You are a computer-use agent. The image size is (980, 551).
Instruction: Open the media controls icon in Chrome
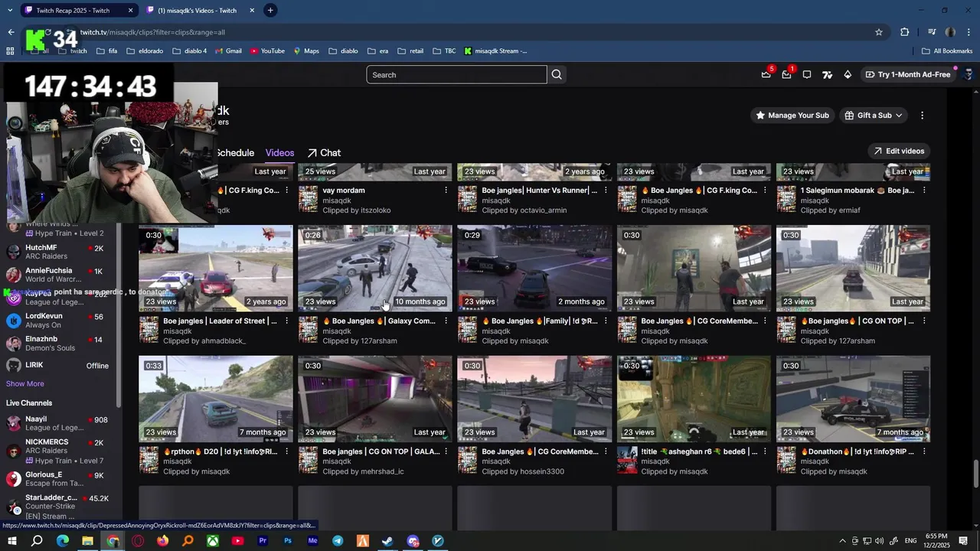coord(932,32)
